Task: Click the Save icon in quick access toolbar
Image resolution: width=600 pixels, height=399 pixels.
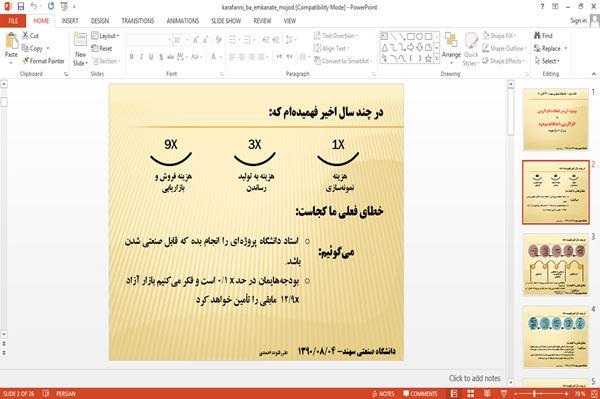Action: coord(20,7)
